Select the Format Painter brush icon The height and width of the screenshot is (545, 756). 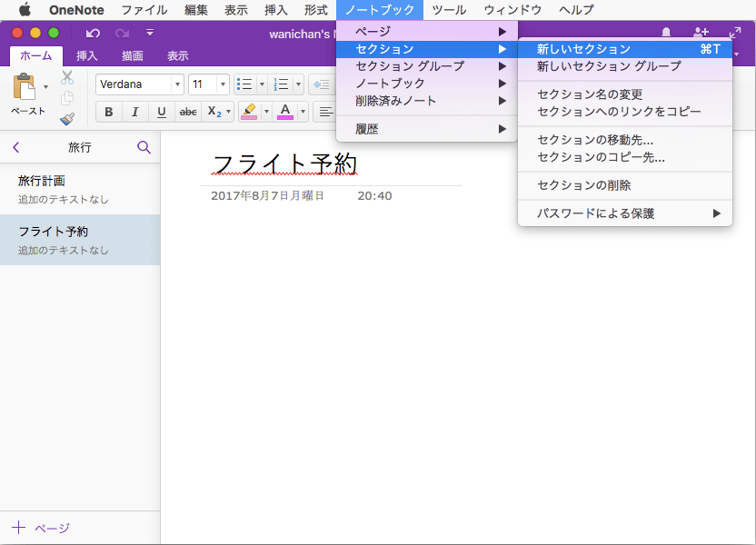coord(67,119)
